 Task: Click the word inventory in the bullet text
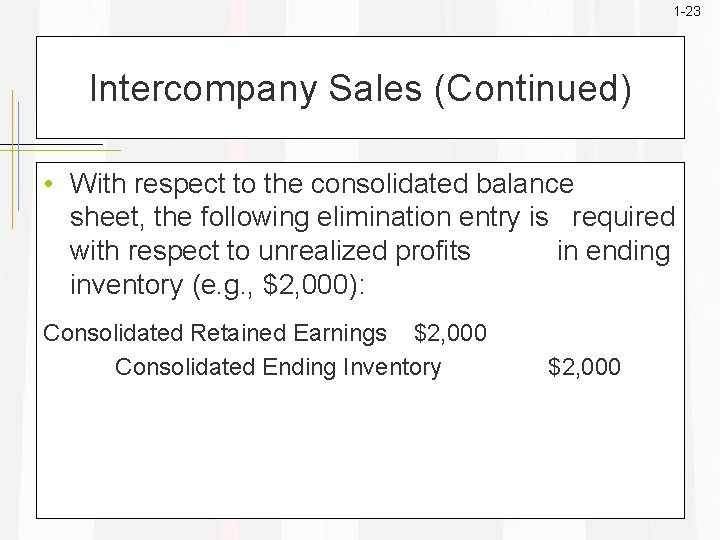click(x=126, y=286)
